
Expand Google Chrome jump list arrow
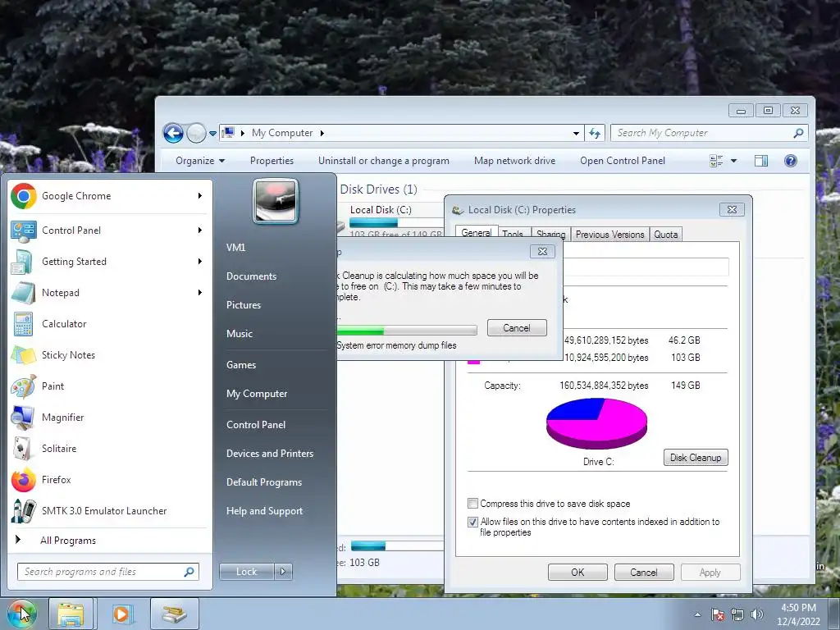point(200,196)
